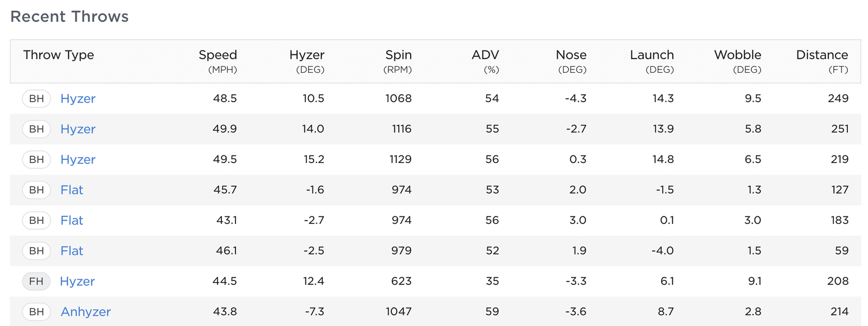868x326 pixels.
Task: Click the BH badge on the Anhyzer row
Action: pos(36,311)
